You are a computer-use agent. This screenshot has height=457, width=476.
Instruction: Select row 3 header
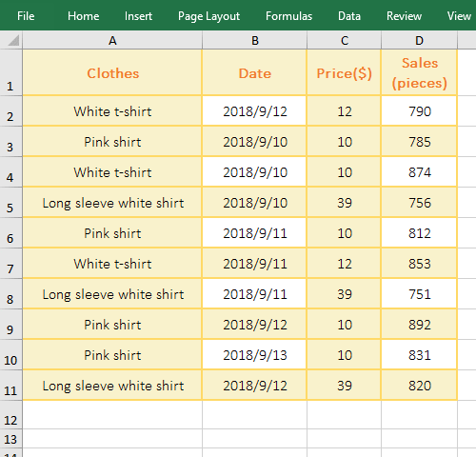coord(11,142)
